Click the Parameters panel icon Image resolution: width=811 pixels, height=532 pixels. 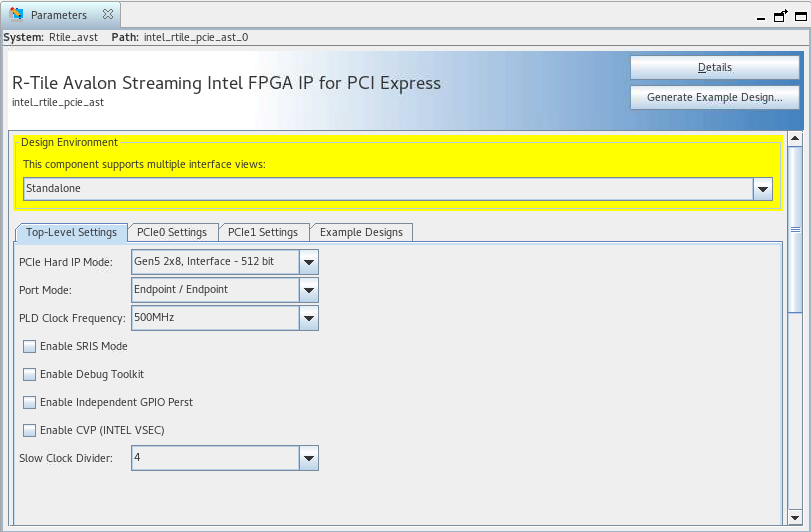click(16, 14)
